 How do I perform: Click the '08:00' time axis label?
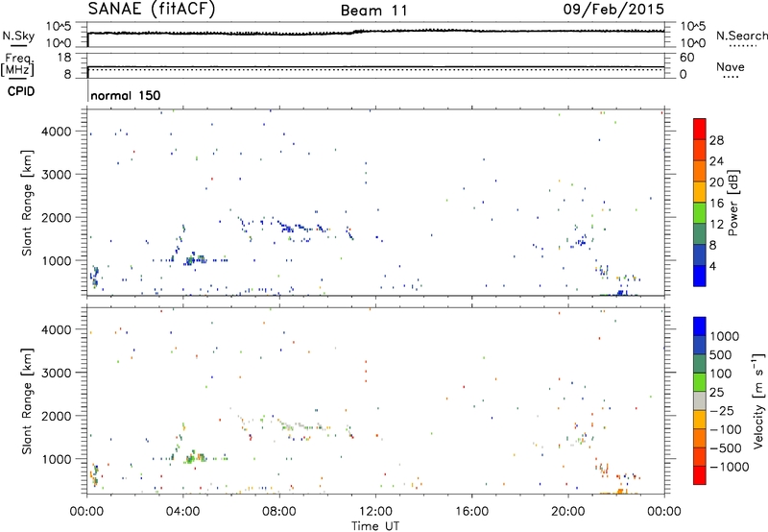pyautogui.click(x=279, y=512)
